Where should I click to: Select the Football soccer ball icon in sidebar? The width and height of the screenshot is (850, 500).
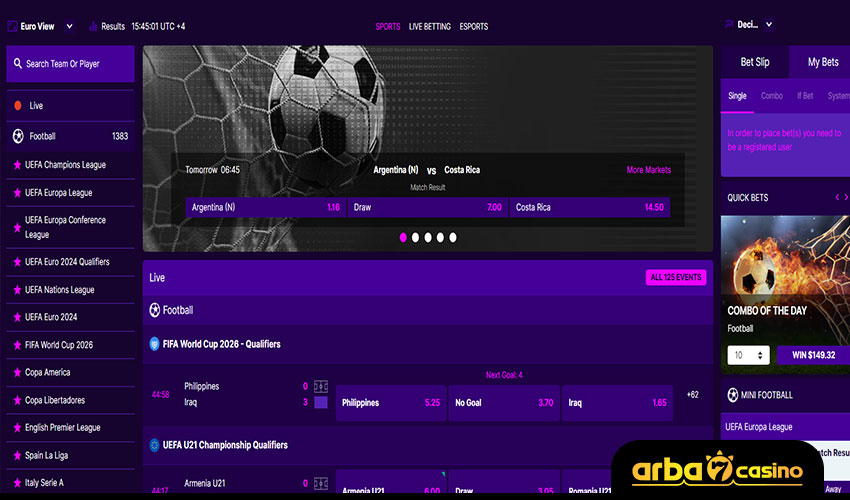tap(18, 136)
